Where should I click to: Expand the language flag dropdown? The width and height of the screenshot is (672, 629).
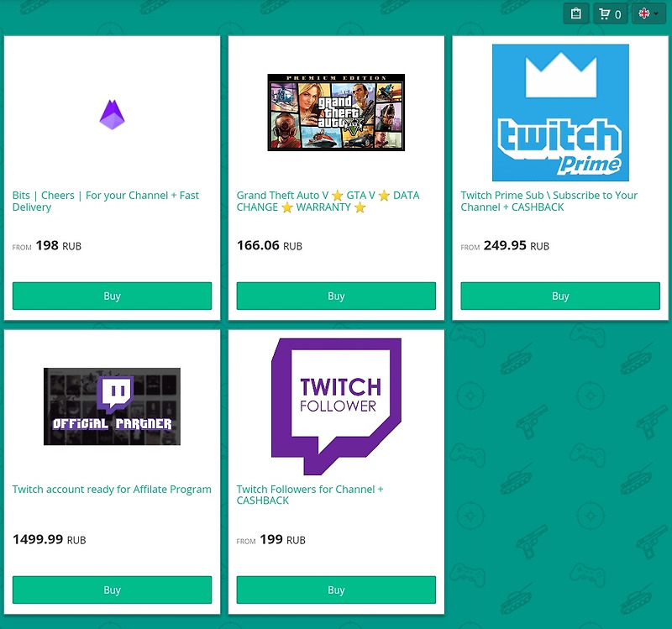click(648, 13)
